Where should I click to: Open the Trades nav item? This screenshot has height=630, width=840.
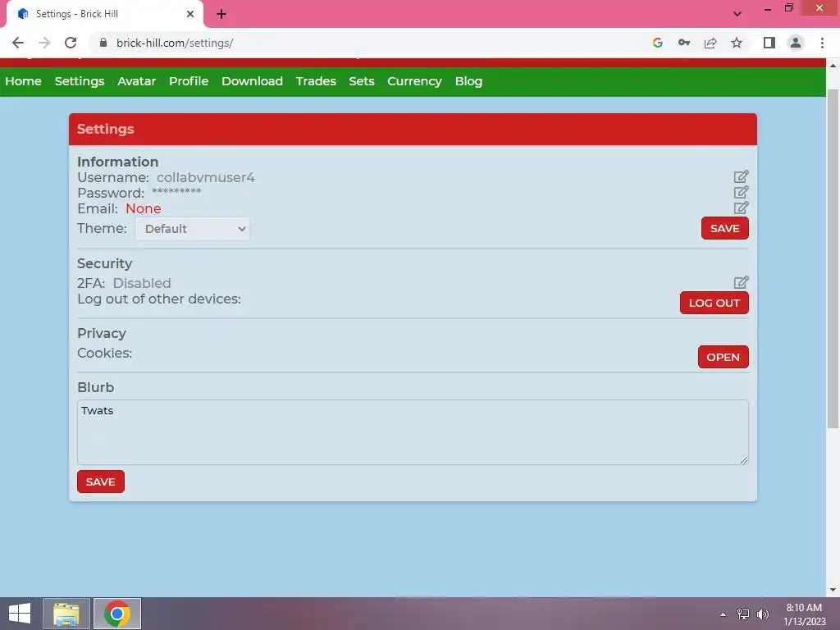click(x=316, y=81)
